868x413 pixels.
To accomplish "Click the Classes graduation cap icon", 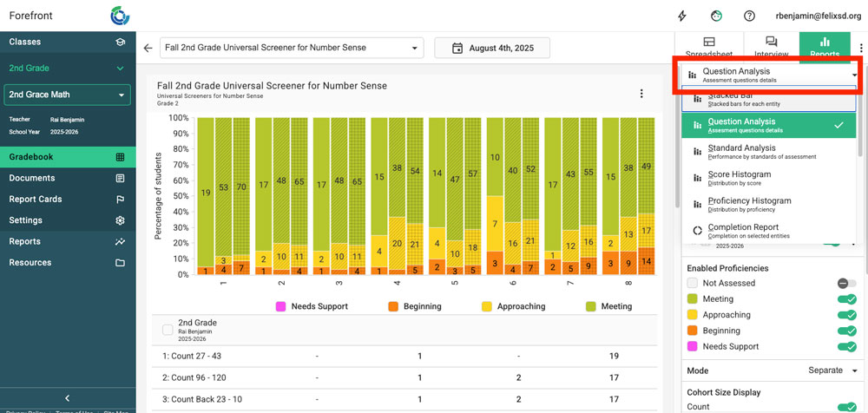I will pos(120,42).
